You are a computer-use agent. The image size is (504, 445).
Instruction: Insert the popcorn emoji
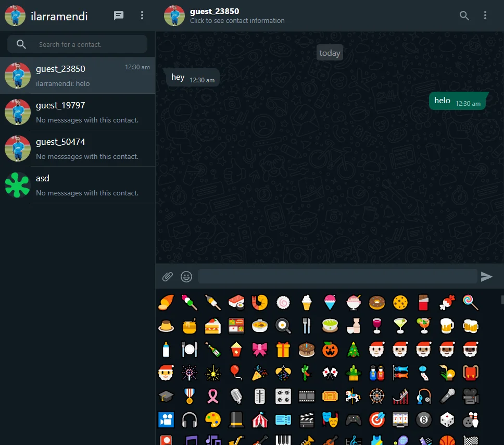(x=236, y=350)
